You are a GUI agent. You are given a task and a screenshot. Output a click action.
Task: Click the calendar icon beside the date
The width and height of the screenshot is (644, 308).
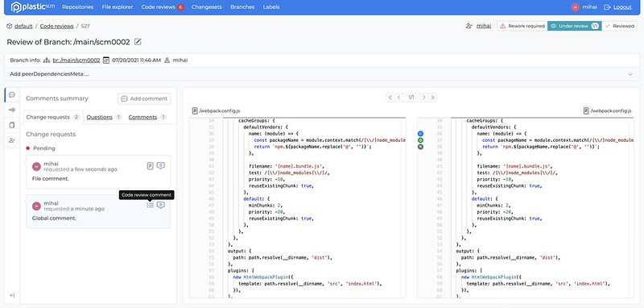pos(106,60)
